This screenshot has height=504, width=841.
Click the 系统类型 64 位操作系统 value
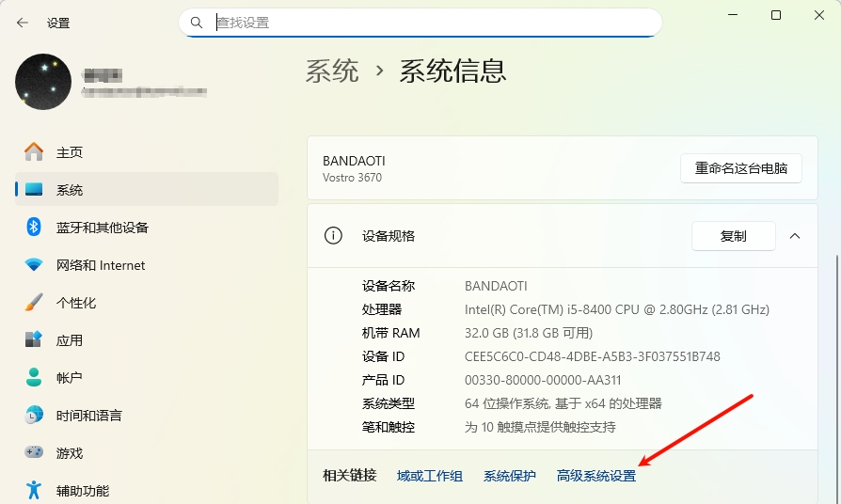point(563,403)
